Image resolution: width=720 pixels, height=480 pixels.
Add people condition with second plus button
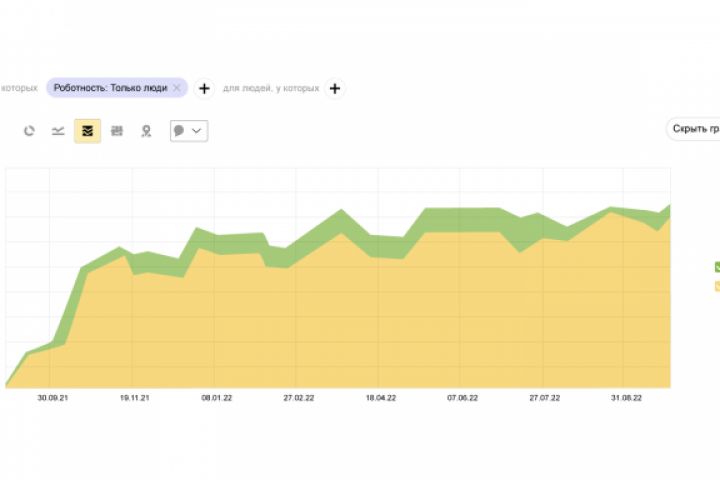pos(334,88)
